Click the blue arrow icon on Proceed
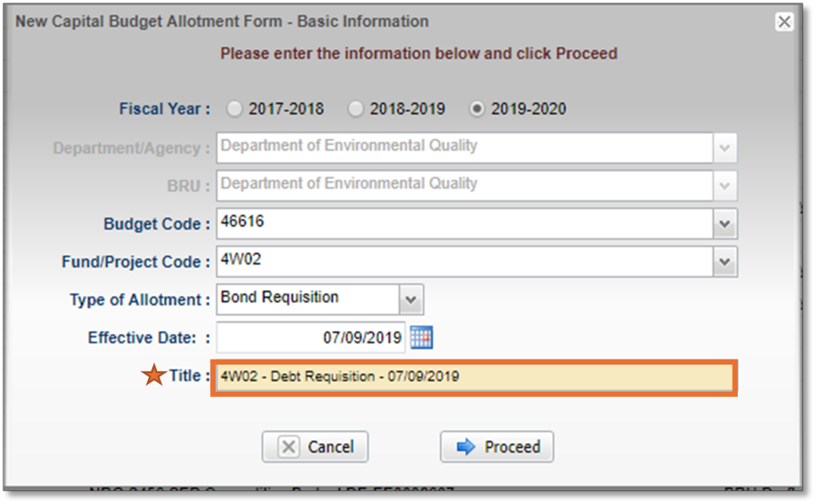816x504 pixels. (x=465, y=447)
